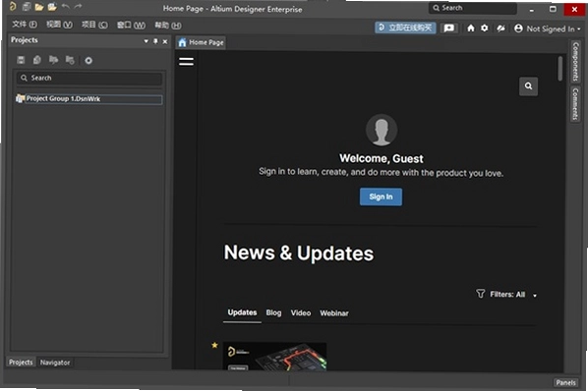Open the 文件 (F) menu
Screen dimensions: 588x391
click(x=25, y=25)
